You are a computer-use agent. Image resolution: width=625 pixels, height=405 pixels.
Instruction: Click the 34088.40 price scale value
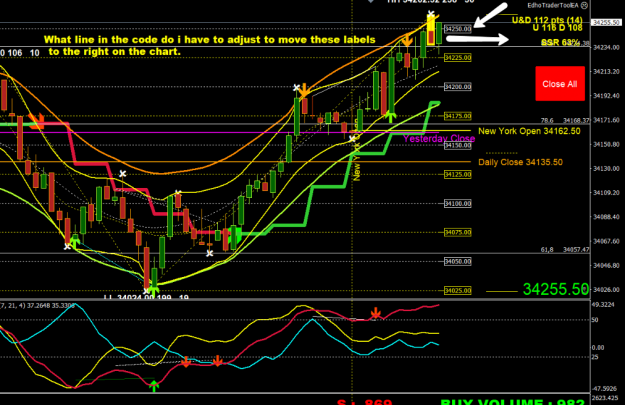(606, 217)
